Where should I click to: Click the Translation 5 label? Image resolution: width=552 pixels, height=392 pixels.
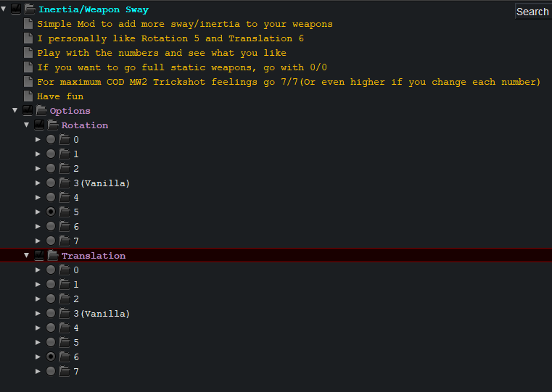click(76, 343)
